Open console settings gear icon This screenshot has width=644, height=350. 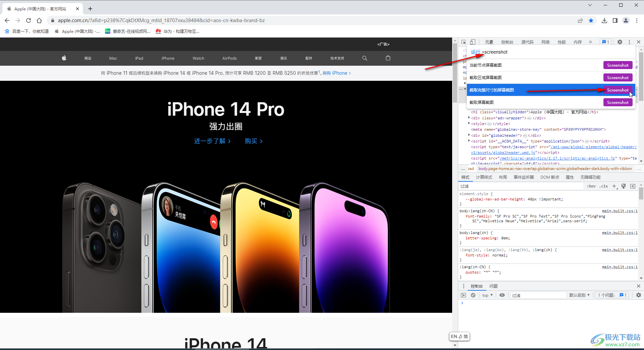pyautogui.click(x=639, y=295)
